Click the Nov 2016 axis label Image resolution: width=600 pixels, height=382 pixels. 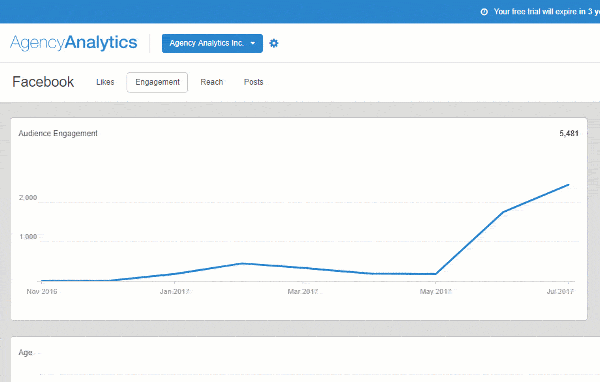42,292
